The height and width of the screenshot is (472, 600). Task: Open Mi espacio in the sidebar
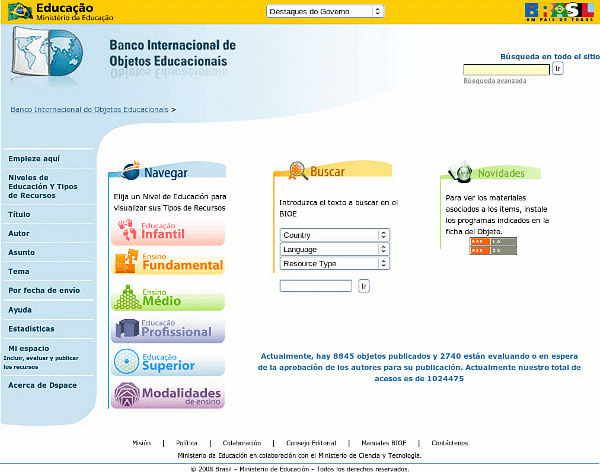pos(29,349)
